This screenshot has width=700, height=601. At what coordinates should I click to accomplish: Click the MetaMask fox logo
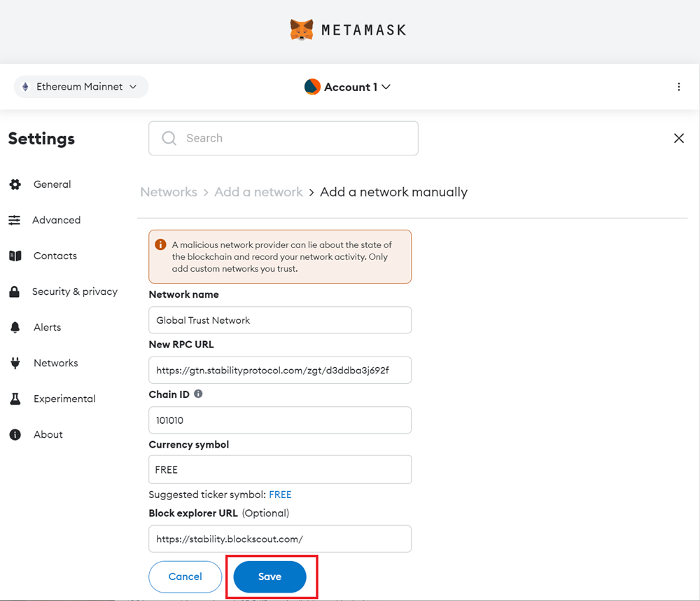point(301,29)
